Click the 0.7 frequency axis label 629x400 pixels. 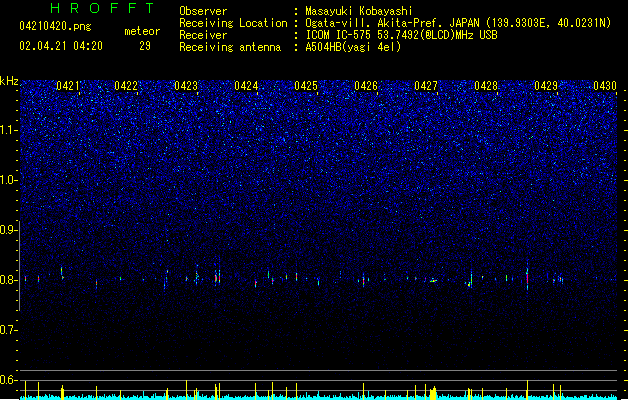8,330
